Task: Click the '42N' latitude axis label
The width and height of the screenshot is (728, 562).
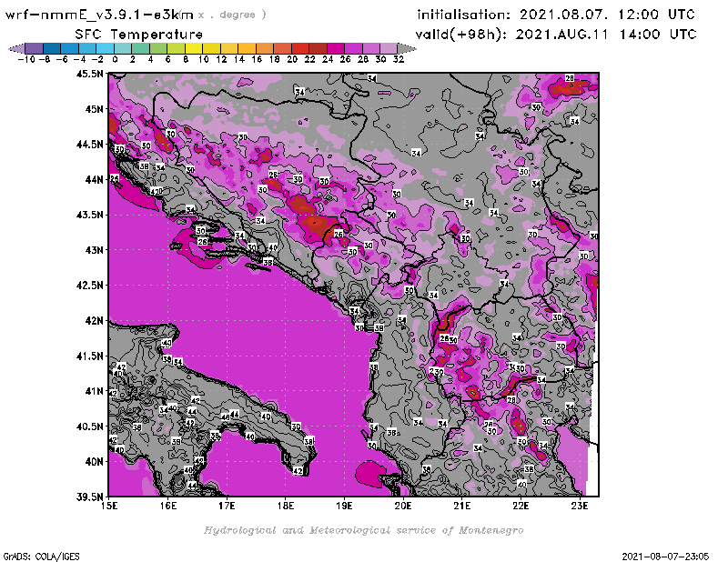Action: 94,321
